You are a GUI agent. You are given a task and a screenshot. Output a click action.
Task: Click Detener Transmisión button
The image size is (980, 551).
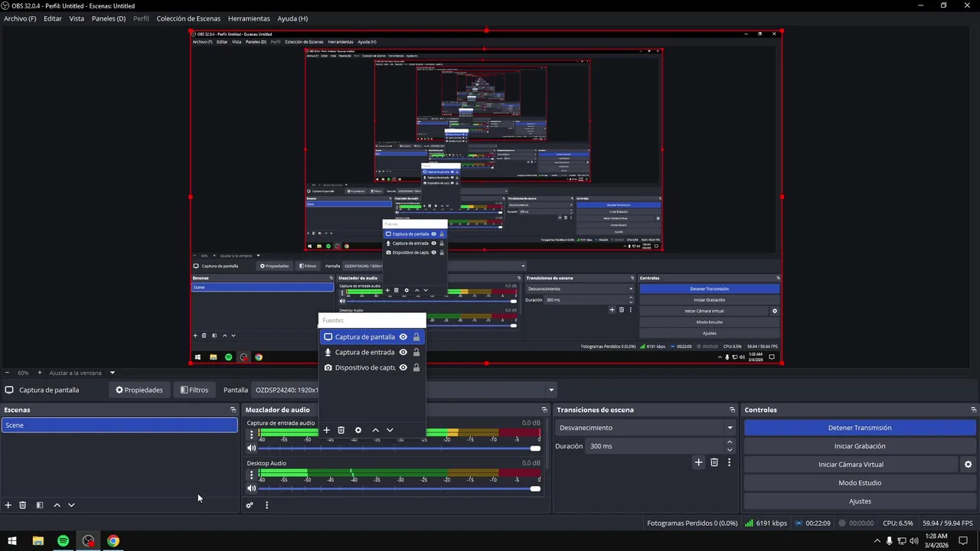(860, 428)
